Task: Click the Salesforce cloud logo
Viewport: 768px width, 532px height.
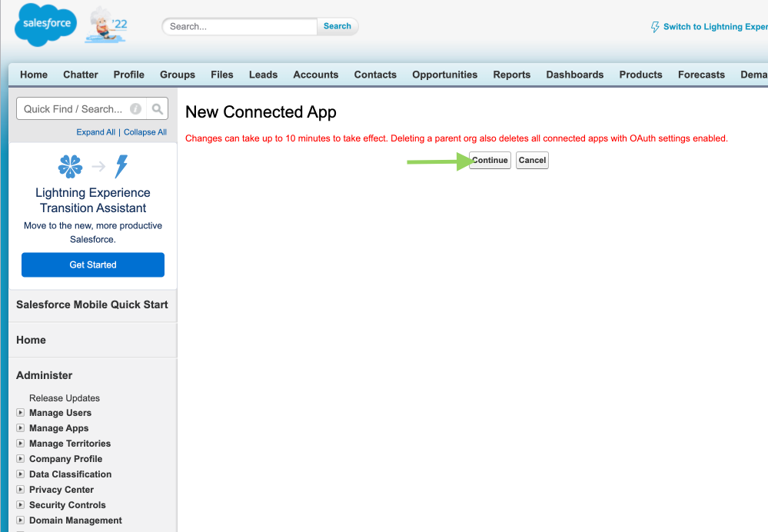Action: point(46,25)
